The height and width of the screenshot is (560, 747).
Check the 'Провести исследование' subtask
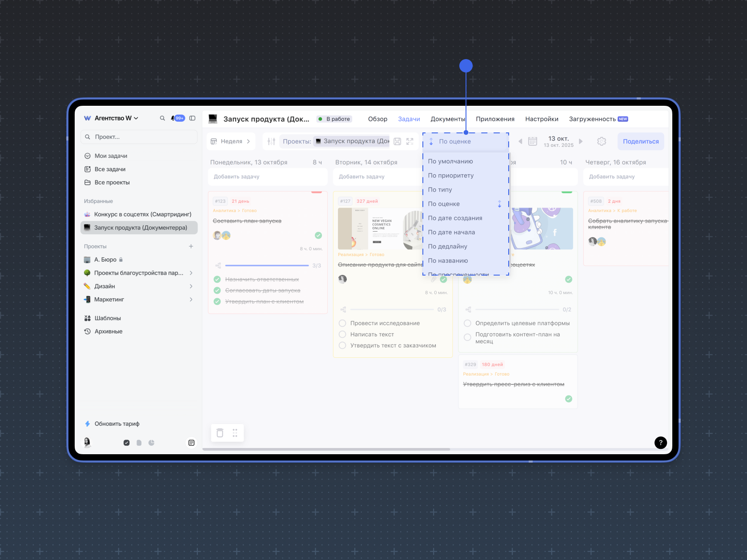342,323
